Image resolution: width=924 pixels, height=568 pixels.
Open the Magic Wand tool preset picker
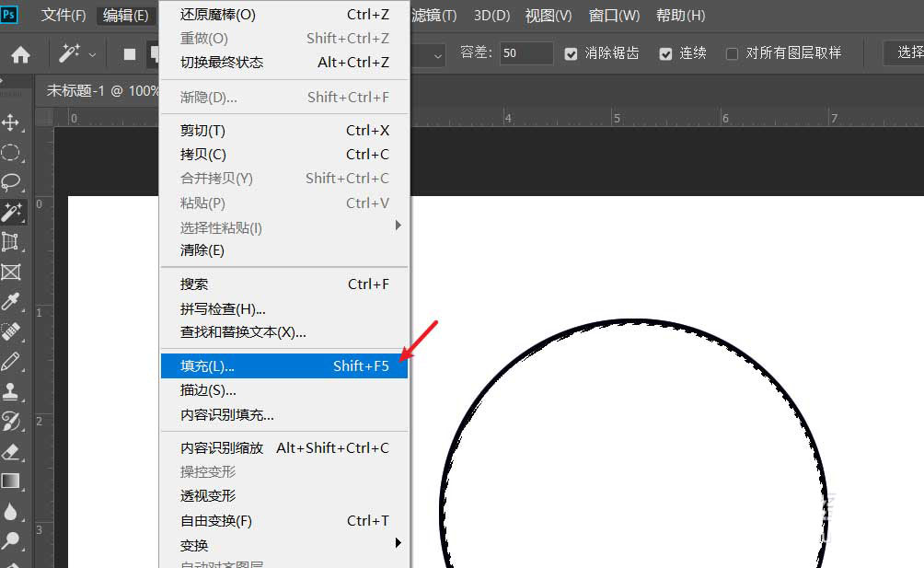tap(93, 55)
